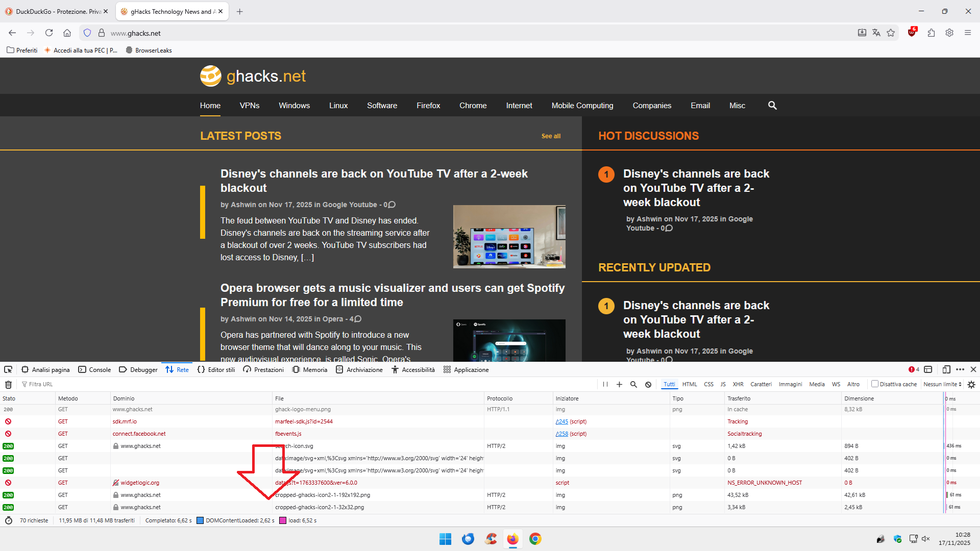This screenshot has height=551, width=980.
Task: Select the cropped-ghacks-icon2-1-192x192.png request row
Action: coord(472,495)
